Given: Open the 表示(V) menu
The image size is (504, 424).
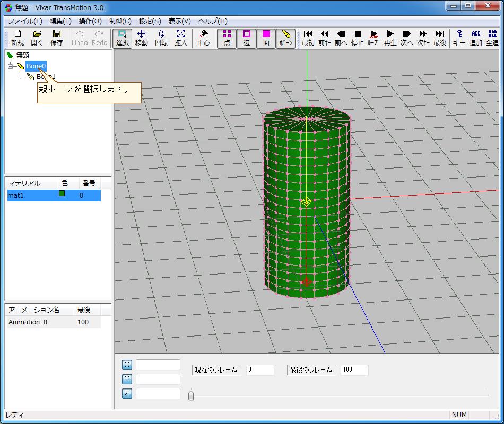Looking at the screenshot, I should point(179,21).
